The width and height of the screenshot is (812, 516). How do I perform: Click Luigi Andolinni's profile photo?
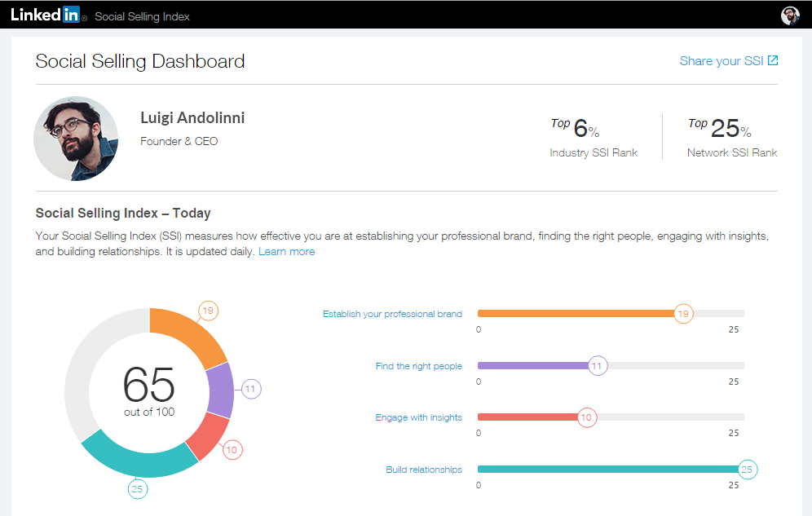(x=76, y=139)
